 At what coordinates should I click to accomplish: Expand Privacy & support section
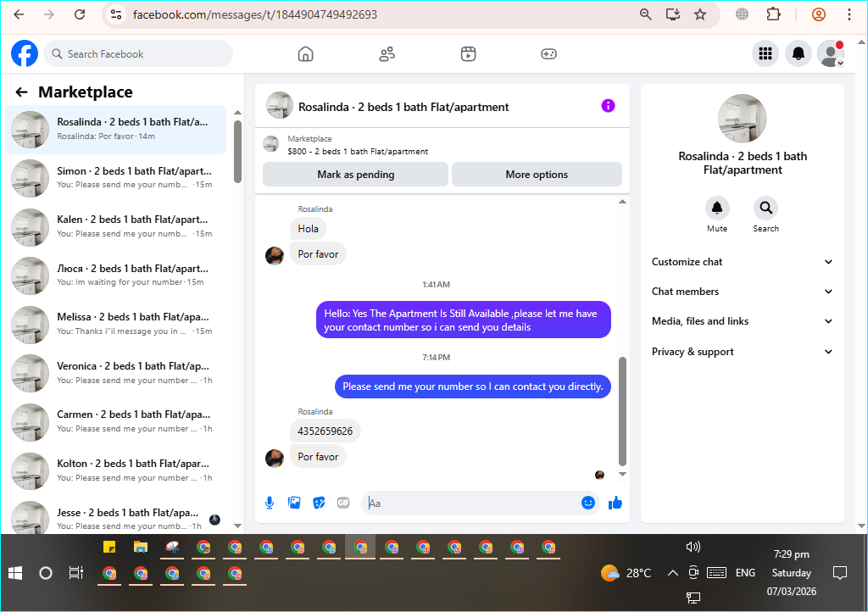coord(742,352)
